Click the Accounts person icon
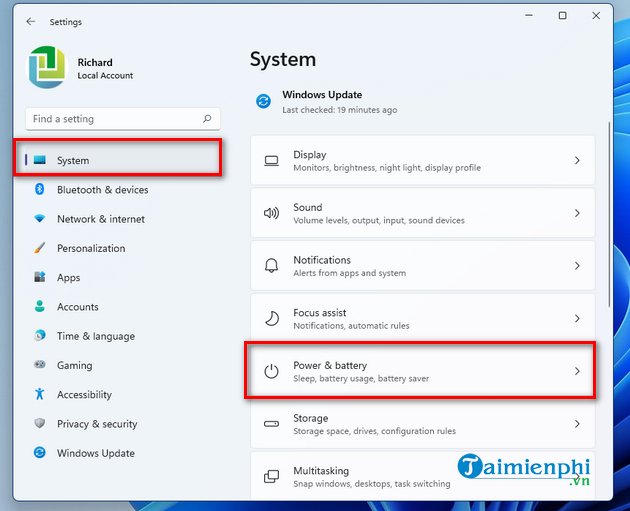The image size is (630, 511). click(x=40, y=306)
